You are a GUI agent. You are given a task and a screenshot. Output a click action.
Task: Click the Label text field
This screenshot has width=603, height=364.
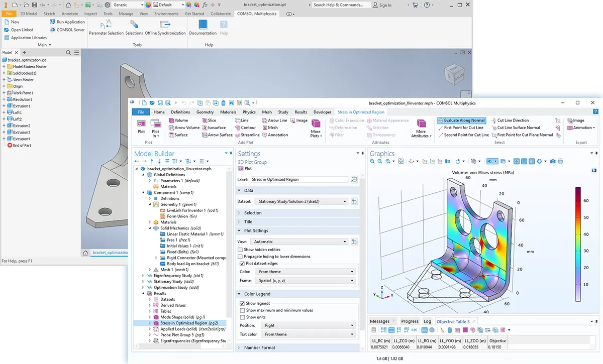299,179
